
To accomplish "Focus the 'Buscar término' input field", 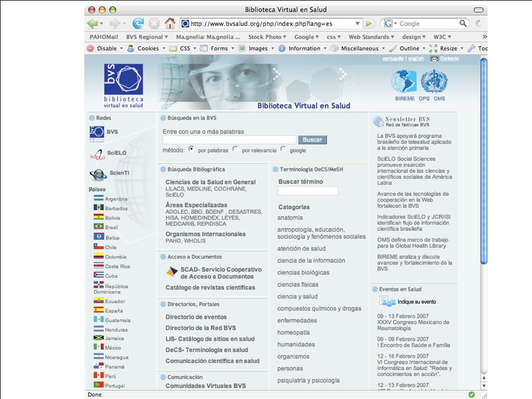I will pyautogui.click(x=308, y=191).
